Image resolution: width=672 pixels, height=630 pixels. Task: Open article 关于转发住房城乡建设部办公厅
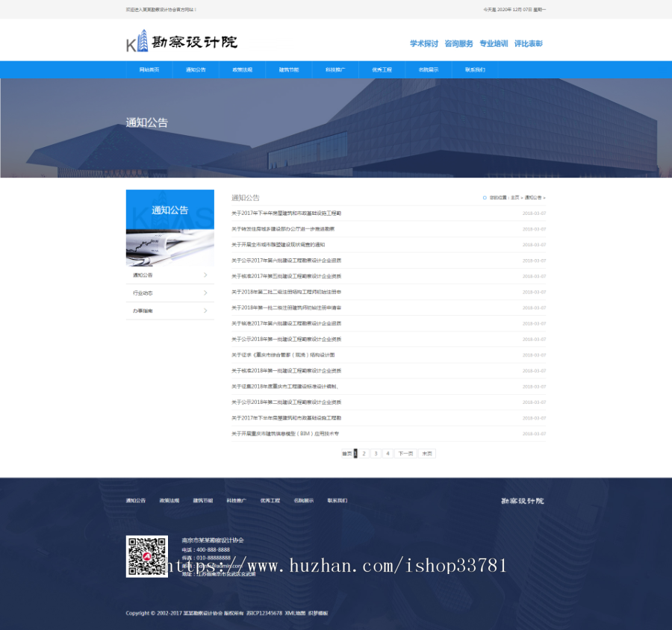click(283, 229)
